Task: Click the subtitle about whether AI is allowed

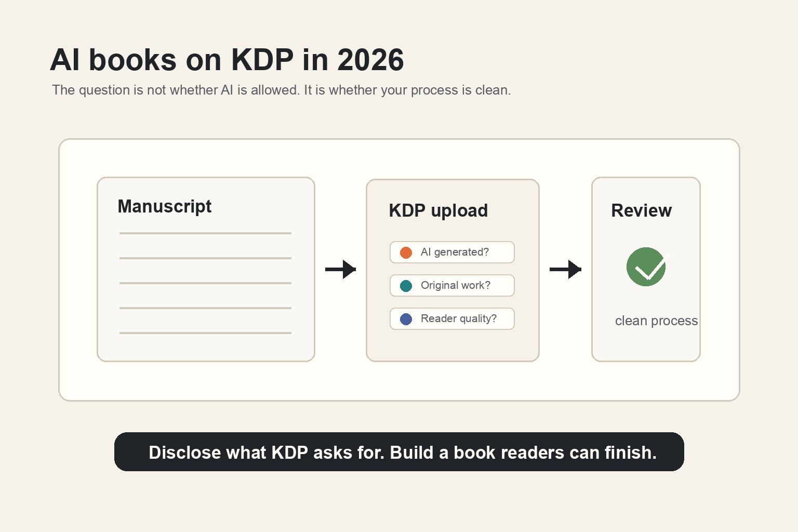Action: coord(282,90)
